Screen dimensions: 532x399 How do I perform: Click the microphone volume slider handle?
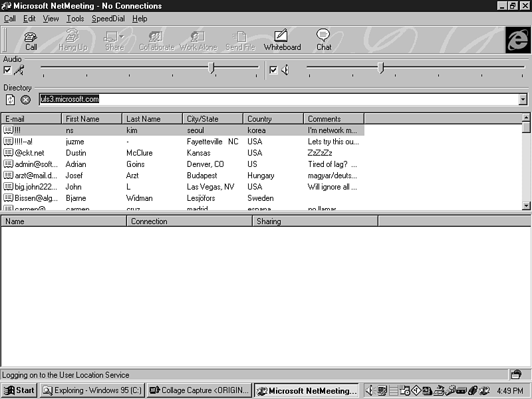point(211,67)
